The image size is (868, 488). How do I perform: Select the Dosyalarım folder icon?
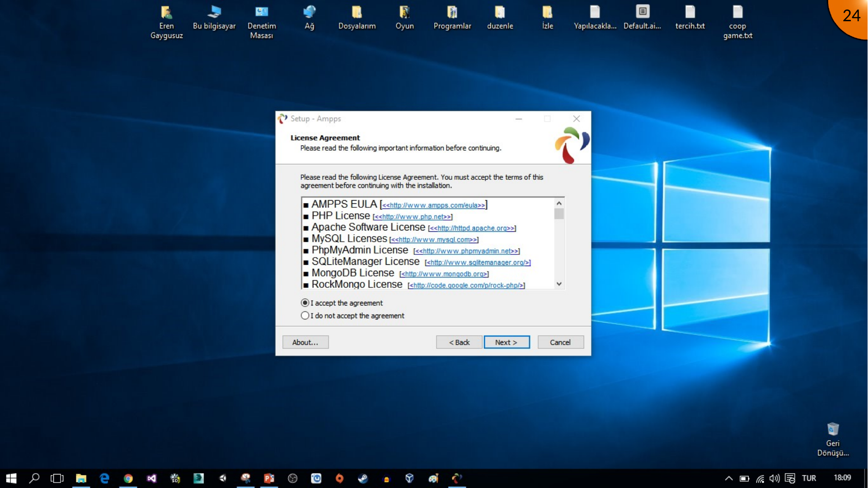click(x=357, y=18)
